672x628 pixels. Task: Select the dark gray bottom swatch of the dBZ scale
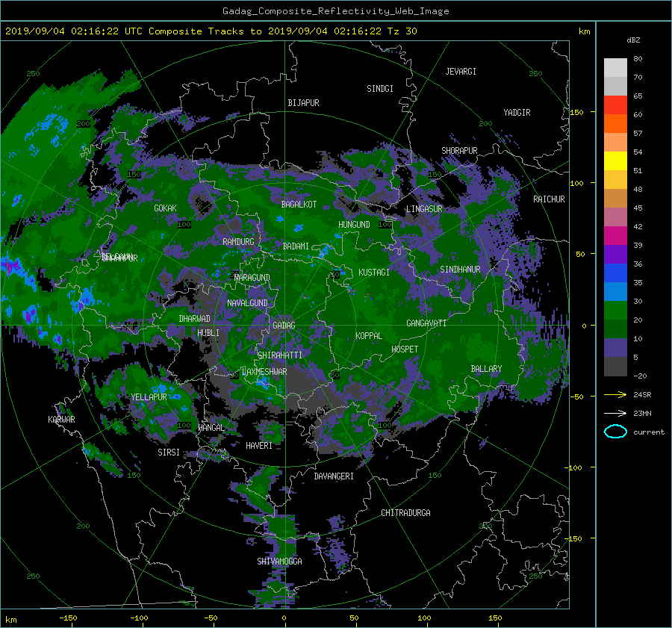615,366
